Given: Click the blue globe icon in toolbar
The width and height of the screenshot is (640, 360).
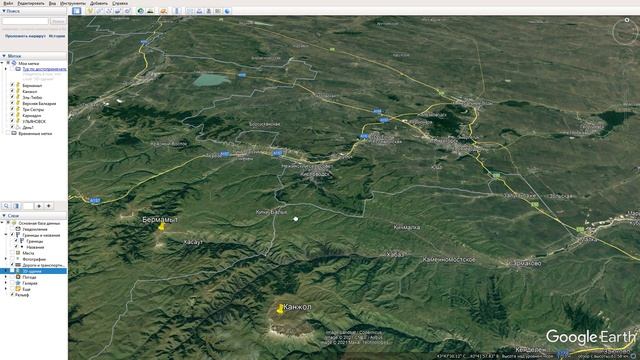Looking at the screenshot, I should coord(228,11).
